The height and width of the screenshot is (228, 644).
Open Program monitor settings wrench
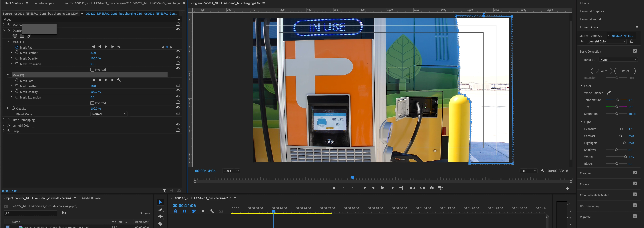542,171
